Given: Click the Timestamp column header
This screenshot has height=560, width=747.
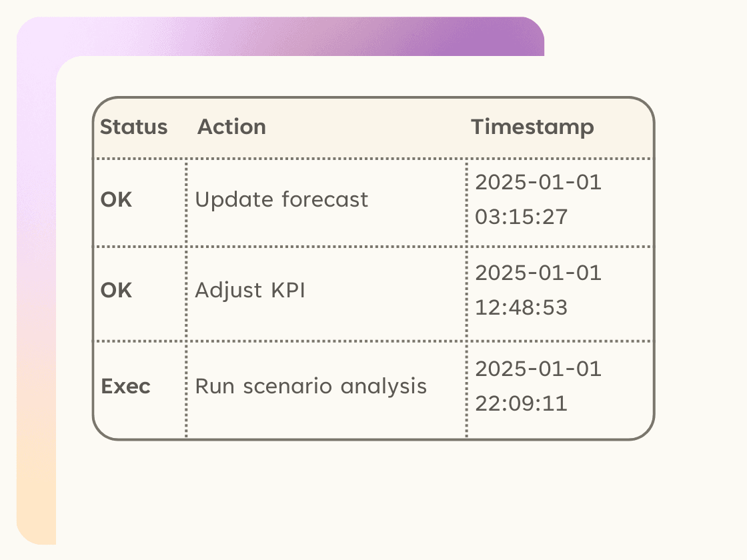Looking at the screenshot, I should [x=533, y=127].
